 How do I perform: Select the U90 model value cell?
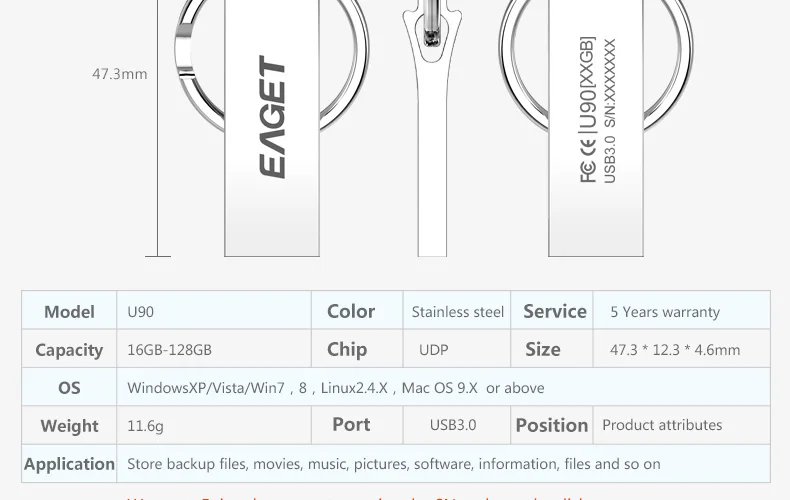click(x=214, y=310)
